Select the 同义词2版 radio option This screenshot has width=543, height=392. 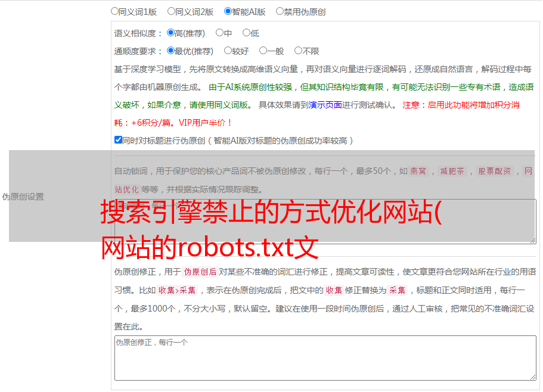[x=171, y=11]
